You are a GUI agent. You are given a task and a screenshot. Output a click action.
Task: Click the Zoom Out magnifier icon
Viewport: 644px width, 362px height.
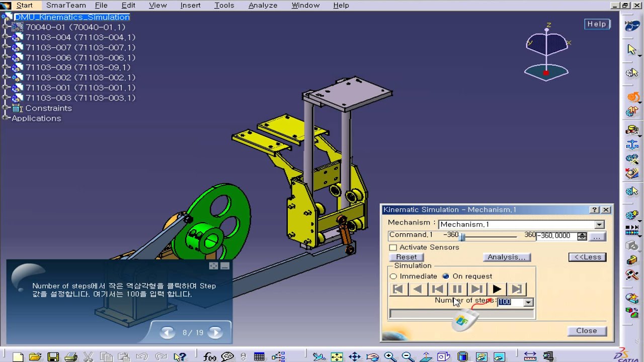tap(408, 357)
